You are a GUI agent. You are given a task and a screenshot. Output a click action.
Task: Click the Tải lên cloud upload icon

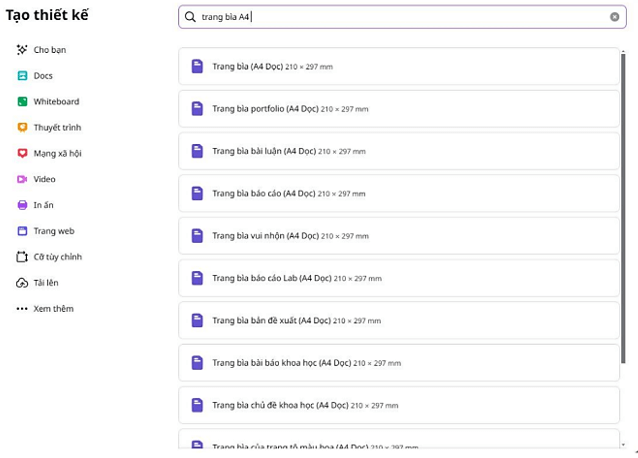pyautogui.click(x=22, y=283)
